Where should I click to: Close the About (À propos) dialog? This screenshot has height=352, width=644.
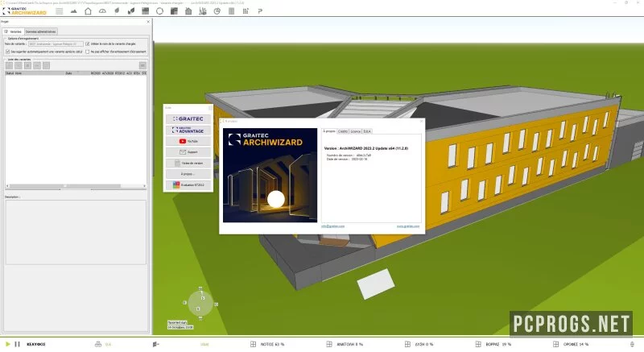click(x=421, y=121)
